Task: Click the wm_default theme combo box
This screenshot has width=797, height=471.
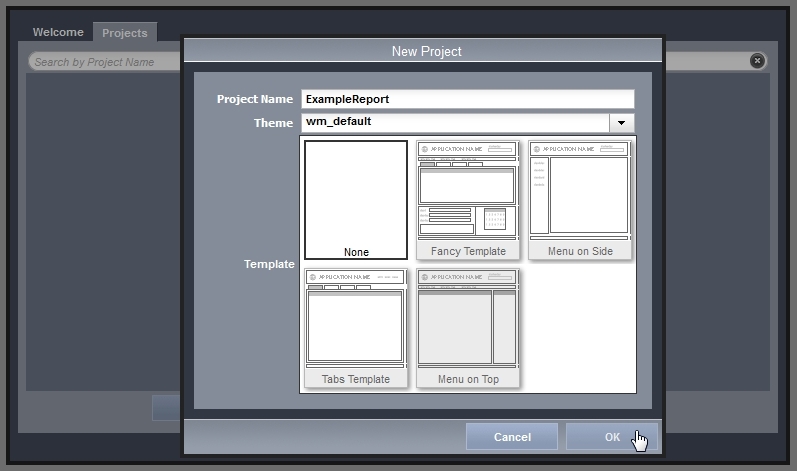Action: (x=455, y=123)
